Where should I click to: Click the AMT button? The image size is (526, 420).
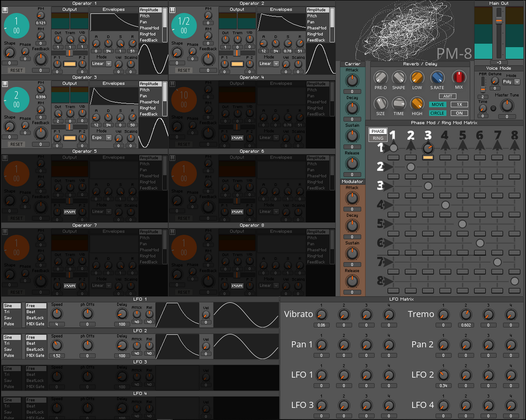click(447, 96)
